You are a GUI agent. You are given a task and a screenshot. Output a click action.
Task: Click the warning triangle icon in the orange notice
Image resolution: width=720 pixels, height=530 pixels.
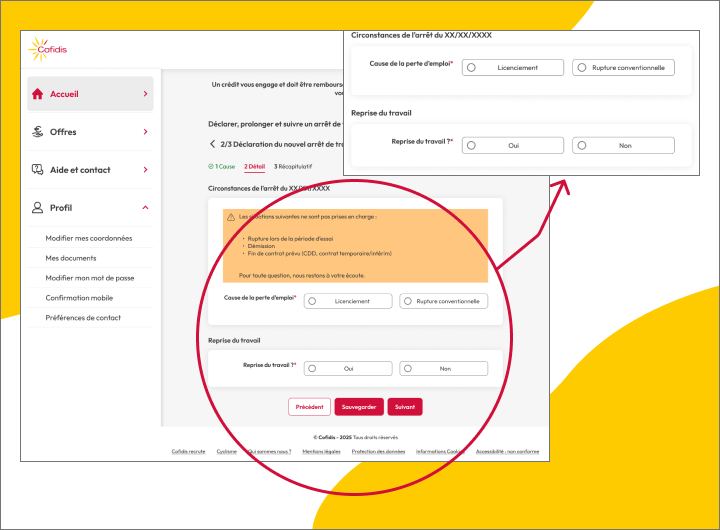point(230,216)
